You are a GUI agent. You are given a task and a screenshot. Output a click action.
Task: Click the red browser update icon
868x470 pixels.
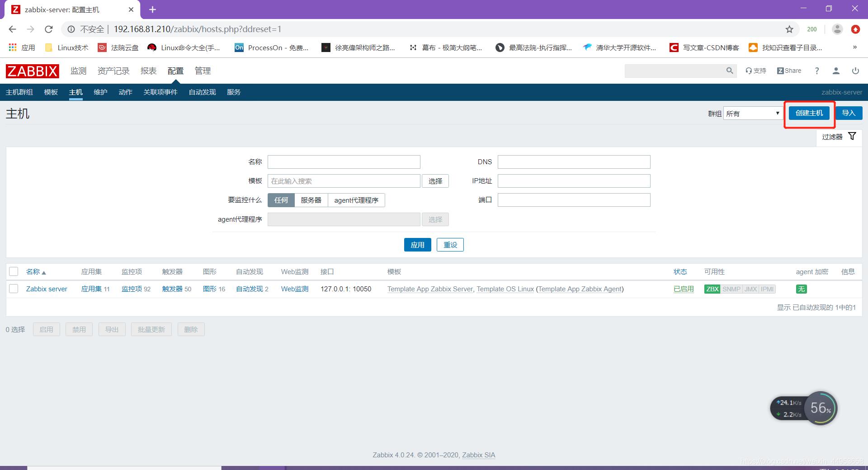click(855, 29)
